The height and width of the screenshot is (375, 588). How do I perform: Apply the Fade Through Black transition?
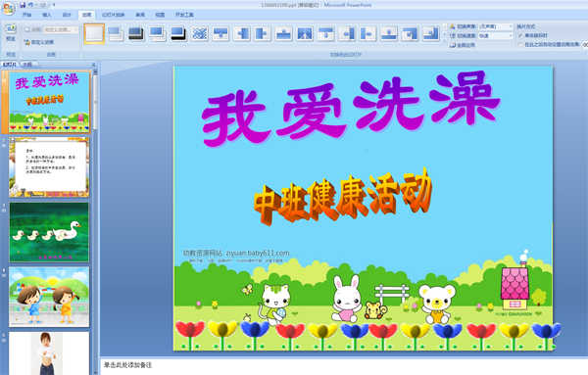pos(136,33)
